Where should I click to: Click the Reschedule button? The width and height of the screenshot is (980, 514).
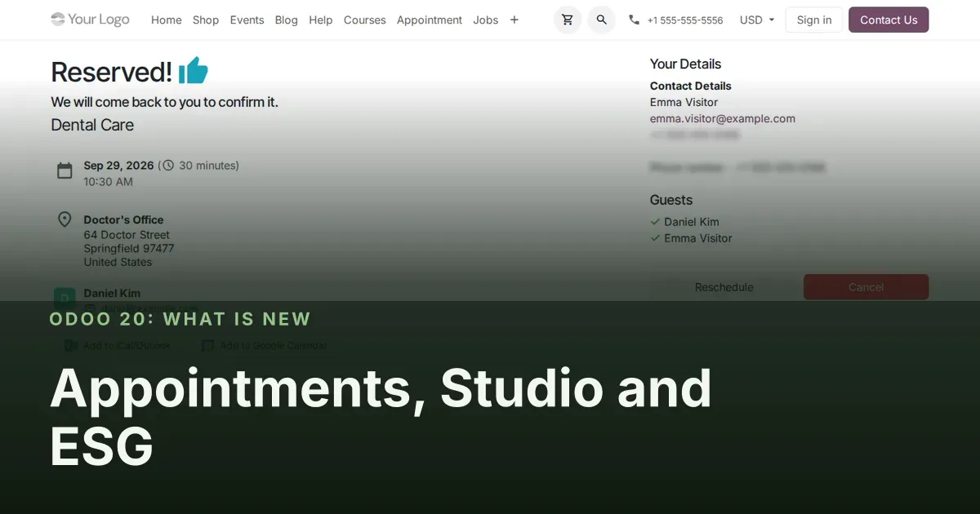(724, 287)
